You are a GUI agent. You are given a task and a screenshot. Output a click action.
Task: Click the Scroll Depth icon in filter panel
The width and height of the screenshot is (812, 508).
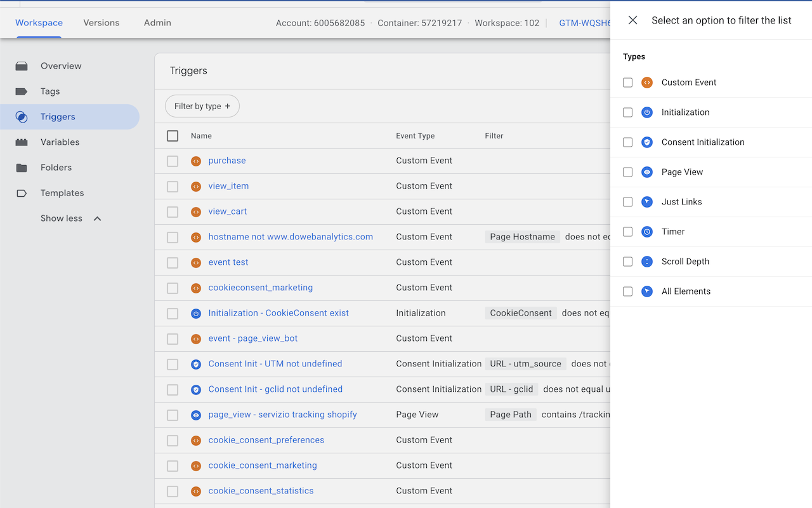647,262
